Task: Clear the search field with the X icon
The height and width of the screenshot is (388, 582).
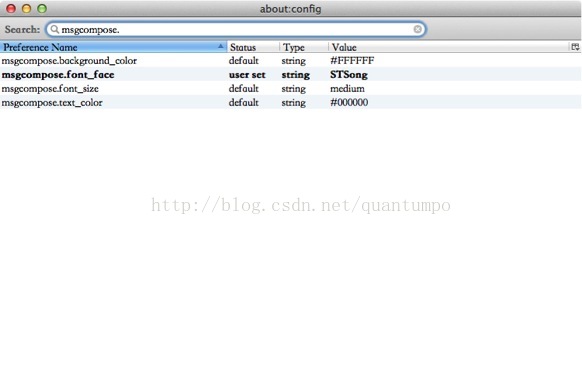Action: pyautogui.click(x=418, y=29)
